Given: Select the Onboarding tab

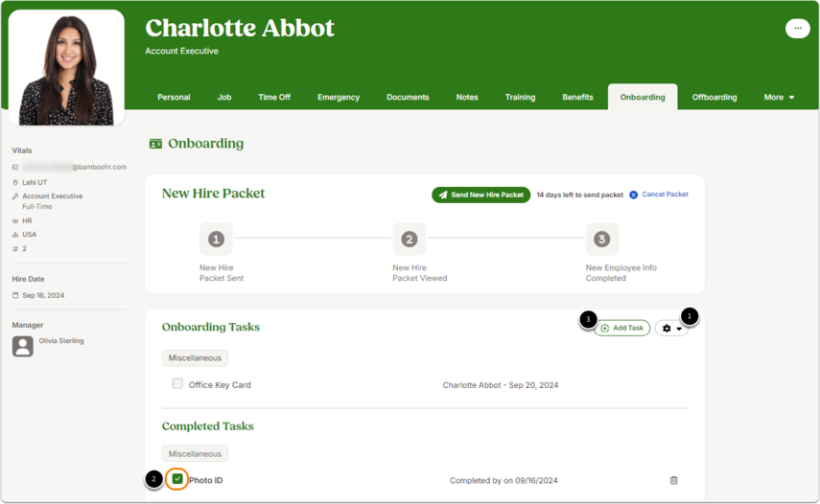Looking at the screenshot, I should coord(643,97).
